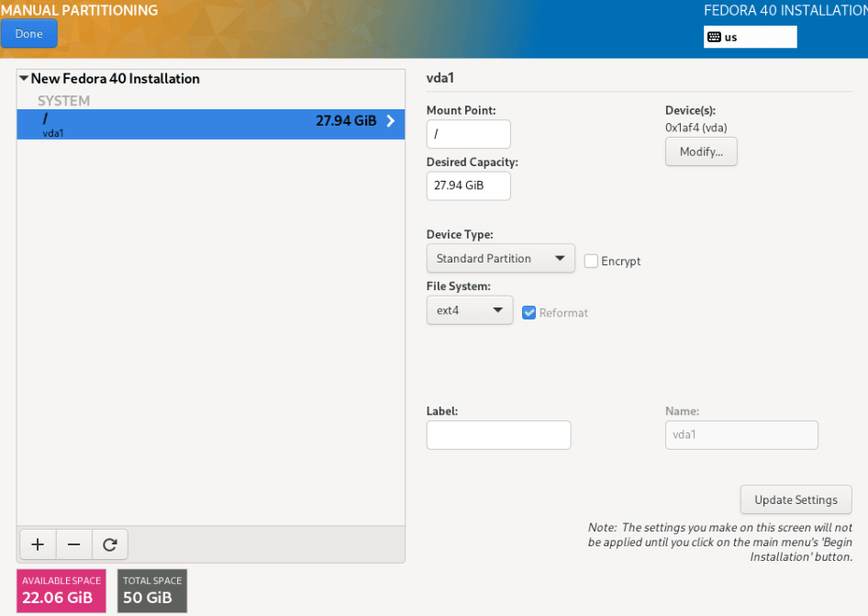Focus the Label text field
Screen dimensions: 868x616
tap(498, 435)
